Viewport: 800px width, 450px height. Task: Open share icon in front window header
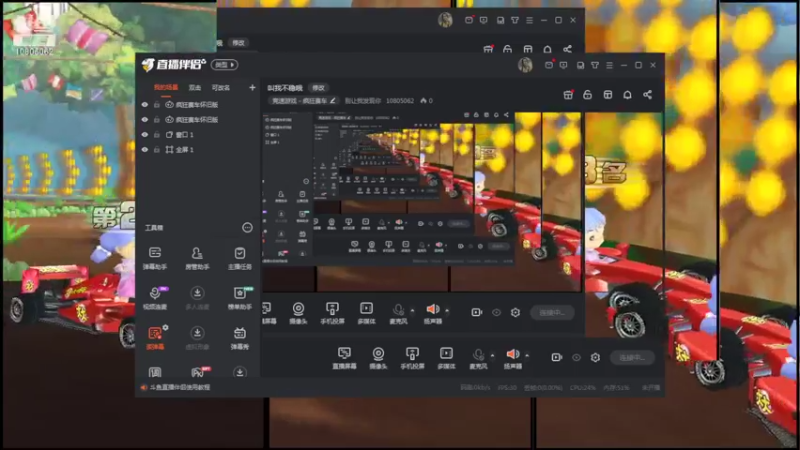[647, 95]
